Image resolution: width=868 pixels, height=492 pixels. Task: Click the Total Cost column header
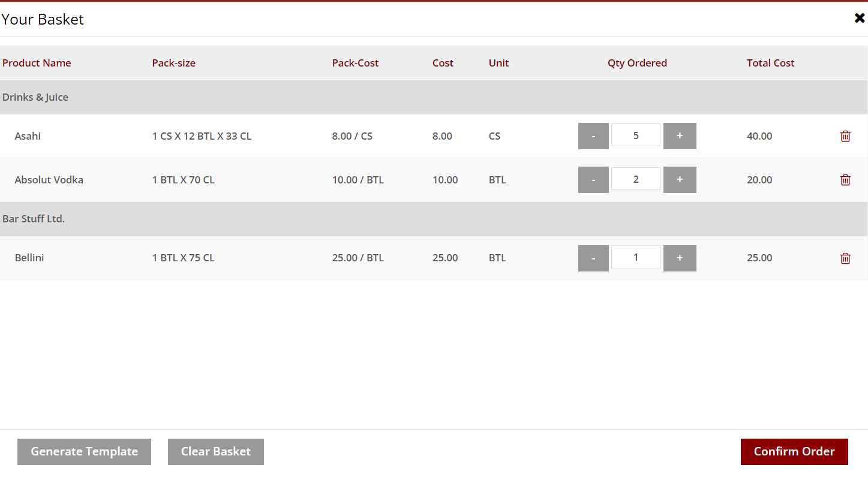(770, 63)
